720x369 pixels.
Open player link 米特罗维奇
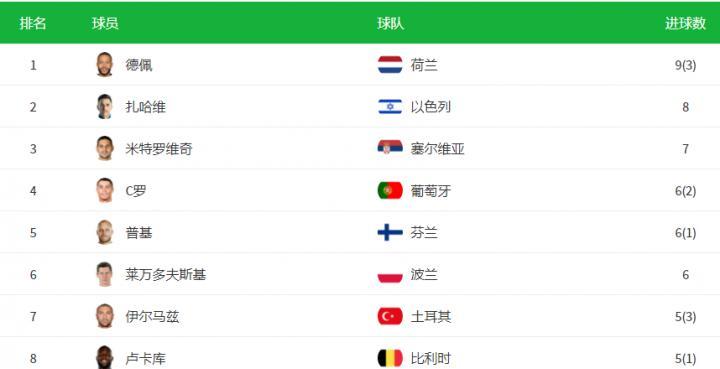(x=159, y=149)
